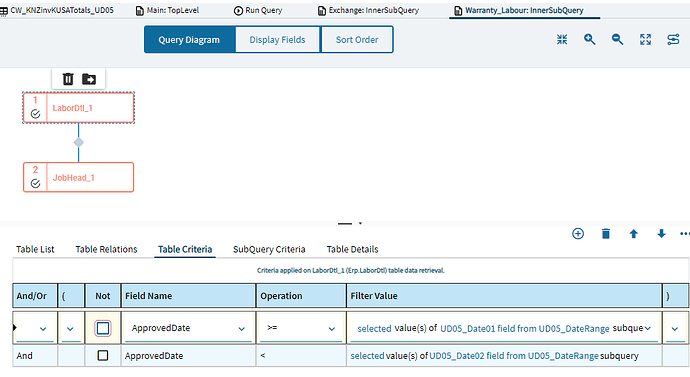Toggle the Not checkbox in the And row

(103, 355)
